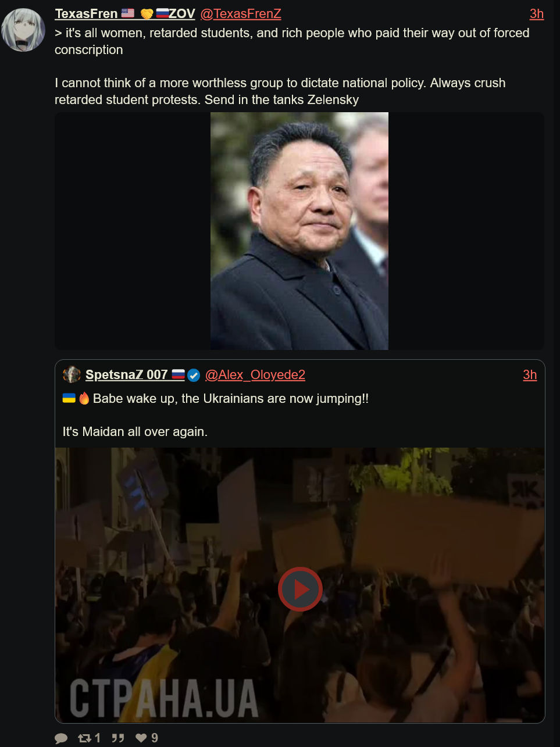Play the Maidan protest video

(300, 589)
